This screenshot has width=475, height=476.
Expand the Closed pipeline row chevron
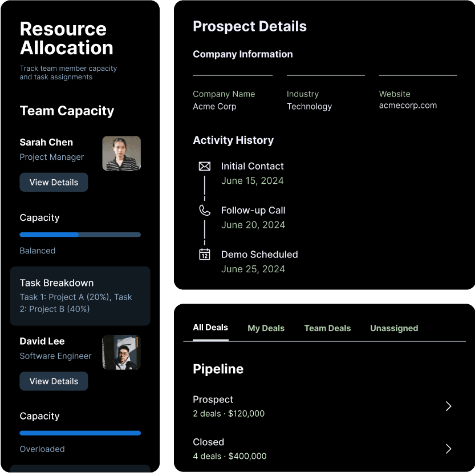pyautogui.click(x=448, y=449)
